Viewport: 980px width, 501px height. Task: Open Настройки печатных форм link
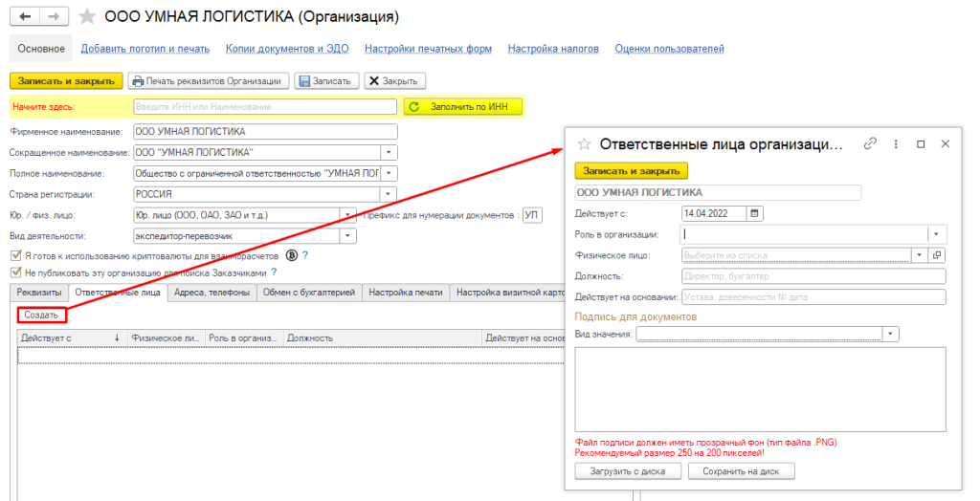coord(428,49)
